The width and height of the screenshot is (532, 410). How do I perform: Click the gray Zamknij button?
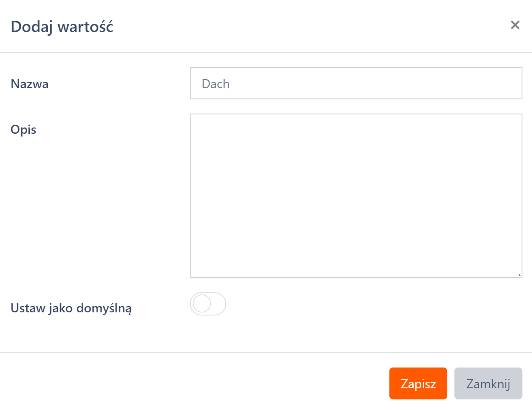488,384
